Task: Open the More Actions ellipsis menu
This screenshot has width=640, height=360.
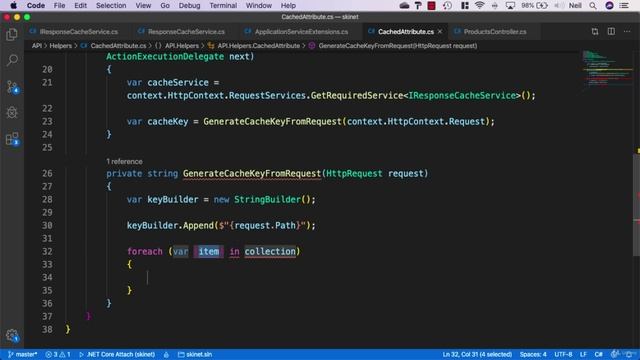Action: (x=627, y=31)
